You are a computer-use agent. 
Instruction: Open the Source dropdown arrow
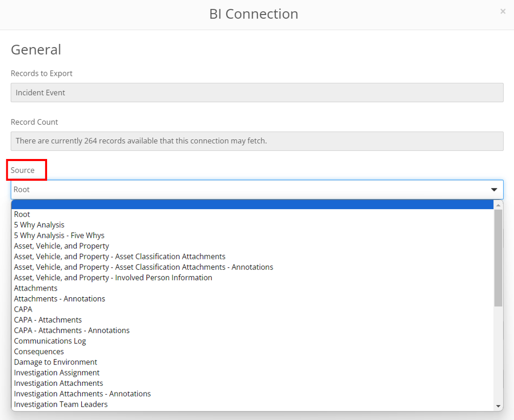click(494, 190)
